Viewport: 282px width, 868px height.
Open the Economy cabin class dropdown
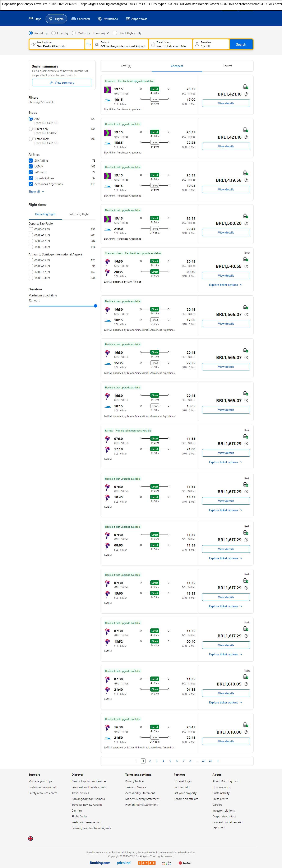tap(101, 33)
